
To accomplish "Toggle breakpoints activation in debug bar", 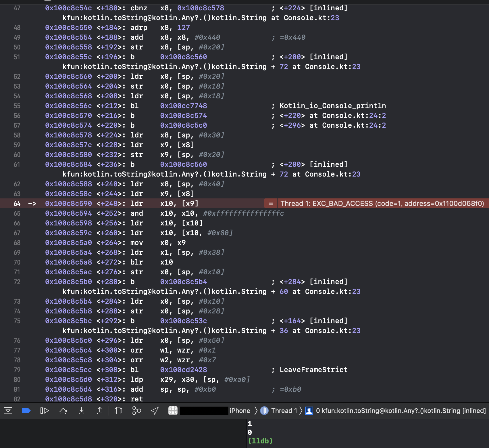I will pos(26,411).
